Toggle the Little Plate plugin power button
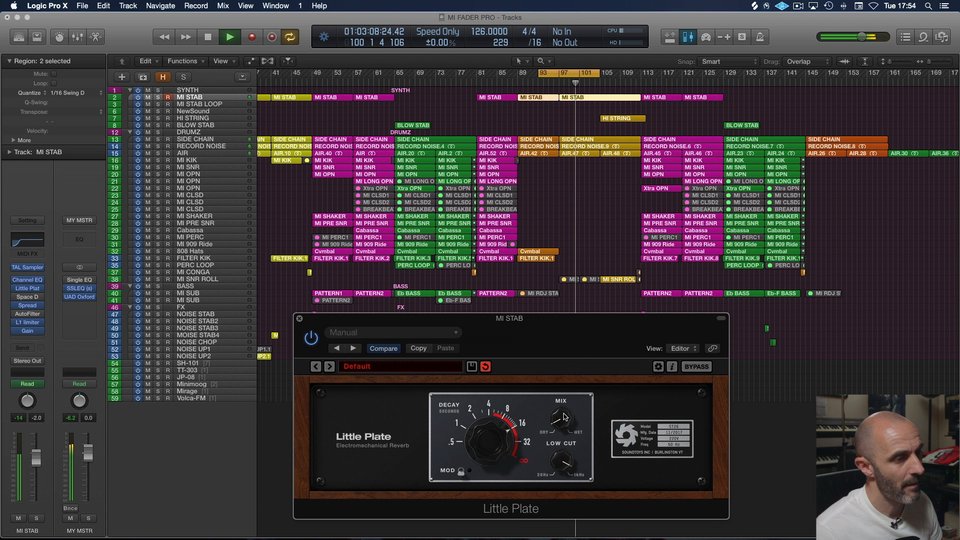The width and height of the screenshot is (960, 540). [x=311, y=338]
